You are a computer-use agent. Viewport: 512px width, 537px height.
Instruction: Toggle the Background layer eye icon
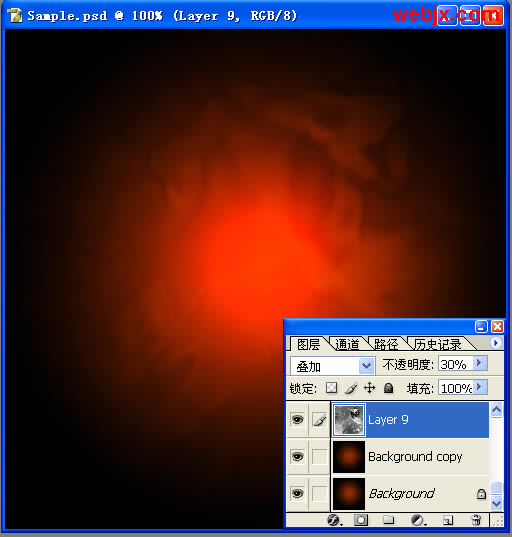(x=297, y=494)
